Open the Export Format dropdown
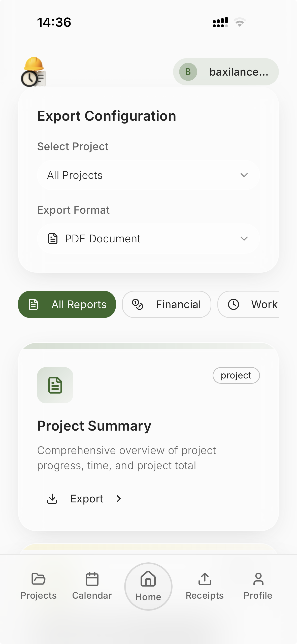Screen dimensions: 297x644 point(148,239)
